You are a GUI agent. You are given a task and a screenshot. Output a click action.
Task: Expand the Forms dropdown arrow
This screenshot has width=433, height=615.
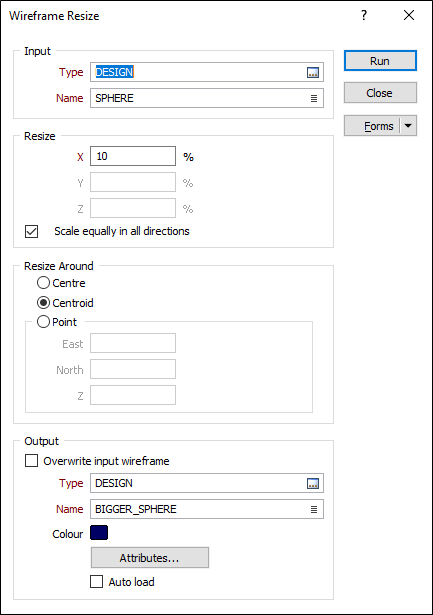(408, 126)
